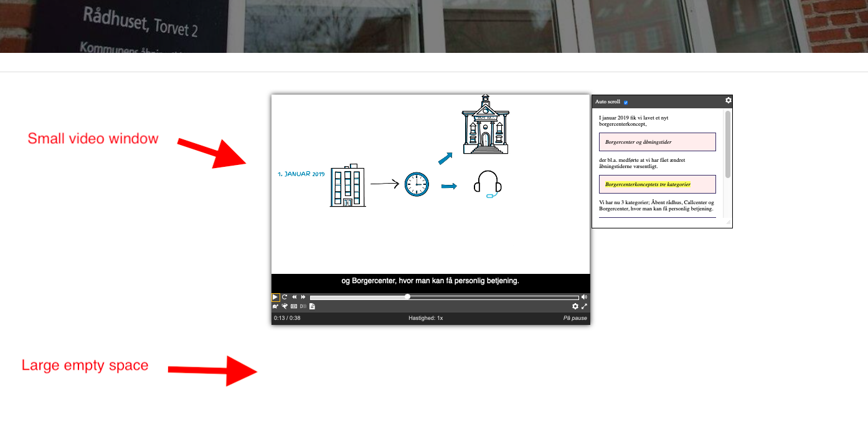
Task: Uncheck the Auto scroll checkbox
Action: point(626,102)
